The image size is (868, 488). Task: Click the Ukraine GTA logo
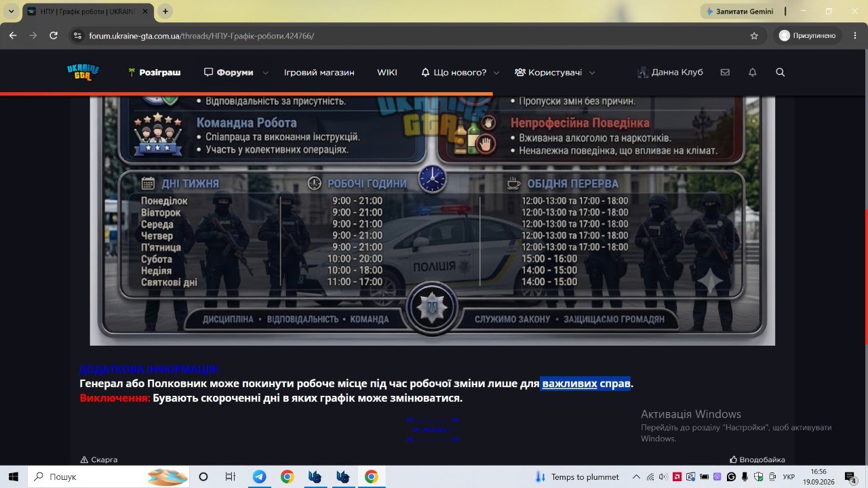[83, 72]
